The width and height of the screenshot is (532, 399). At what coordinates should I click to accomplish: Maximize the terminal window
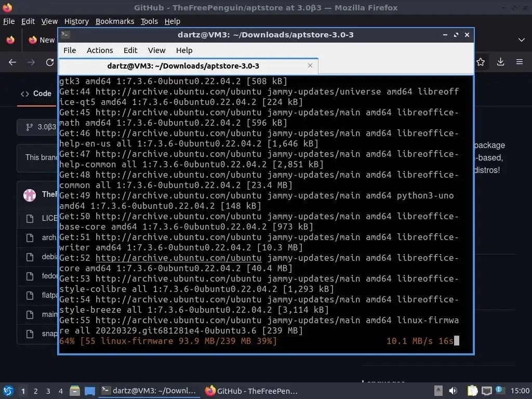coord(456,35)
